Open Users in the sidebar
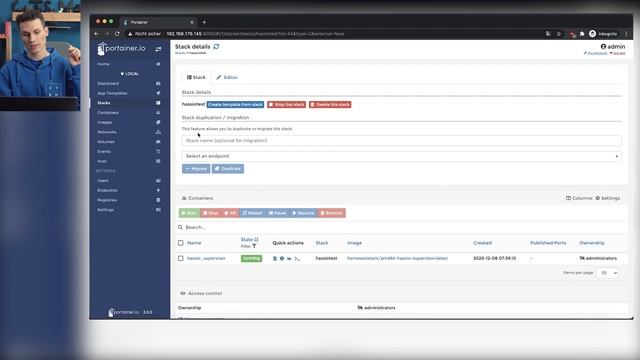 pos(103,180)
